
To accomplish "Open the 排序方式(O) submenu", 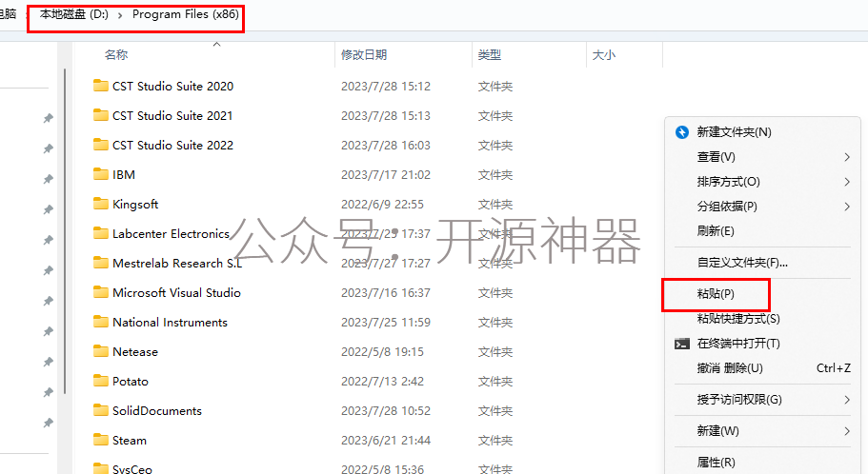I will (x=762, y=182).
